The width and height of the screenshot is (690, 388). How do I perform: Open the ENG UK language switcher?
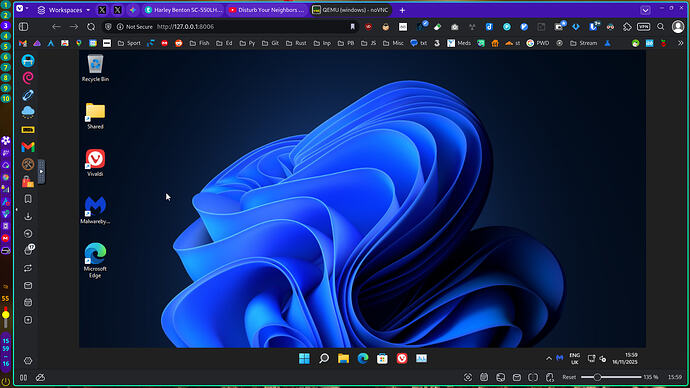pos(575,359)
